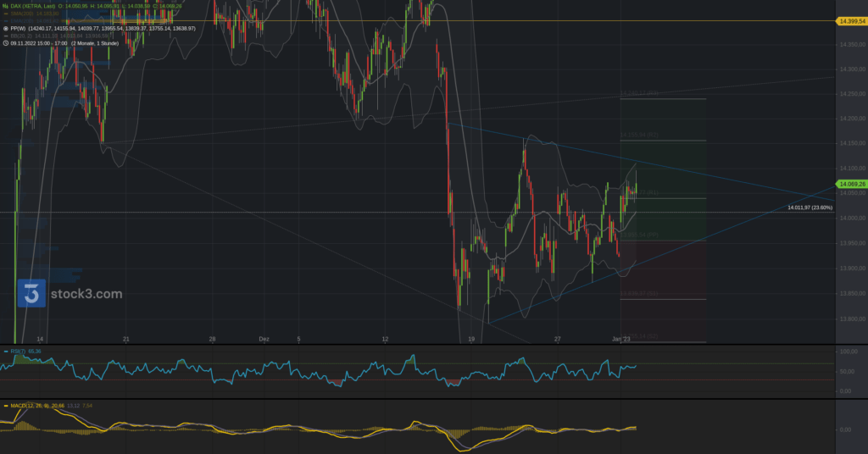Click the EMA(200) indicator line icon

tap(6, 21)
